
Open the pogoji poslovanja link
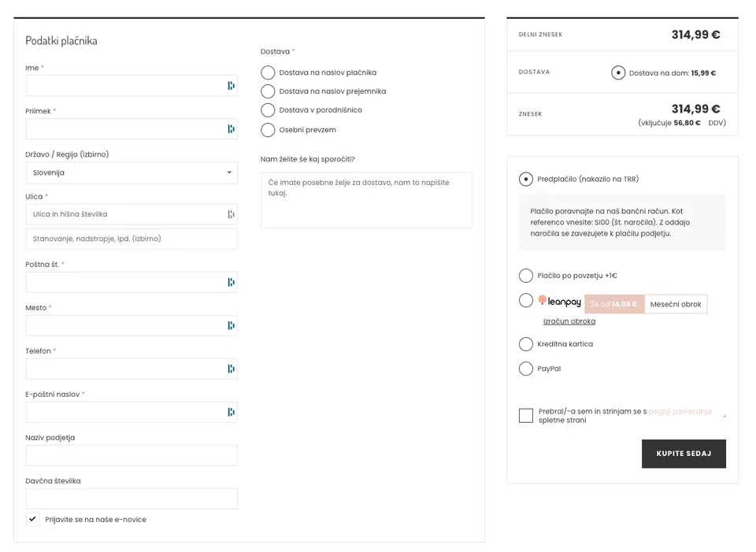[x=680, y=411]
